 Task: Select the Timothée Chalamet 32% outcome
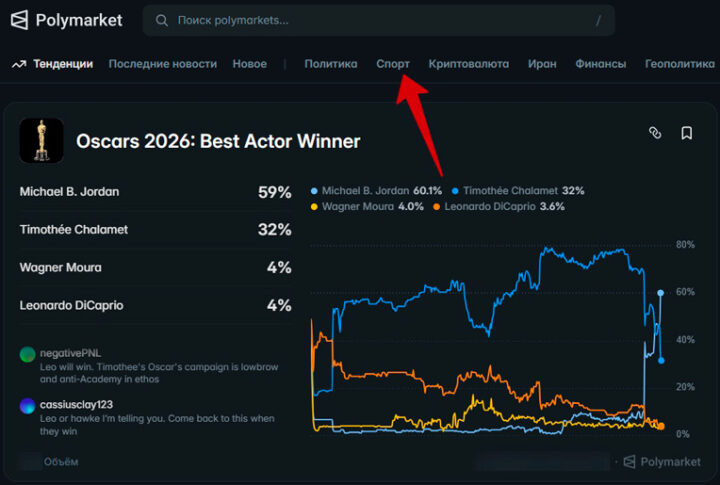155,230
